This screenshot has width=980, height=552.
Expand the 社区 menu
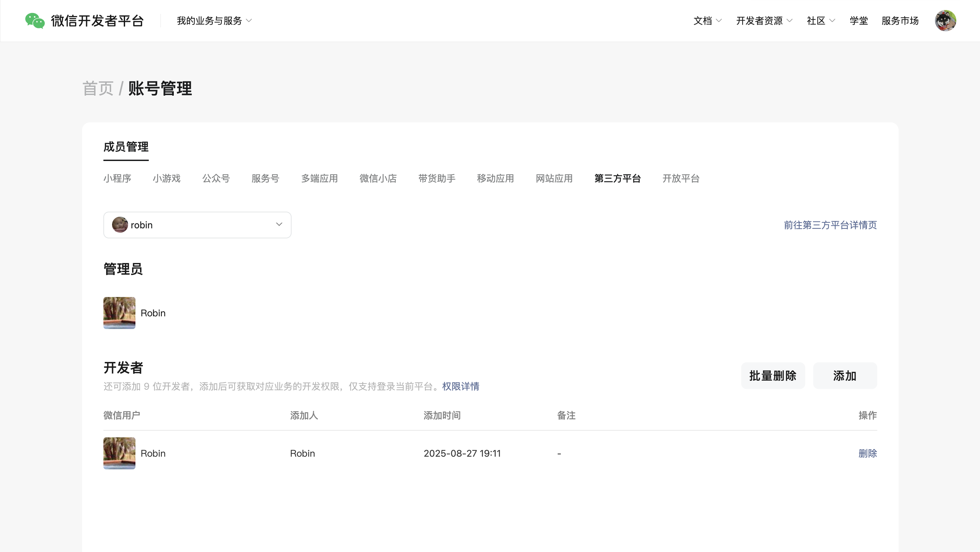coord(821,21)
